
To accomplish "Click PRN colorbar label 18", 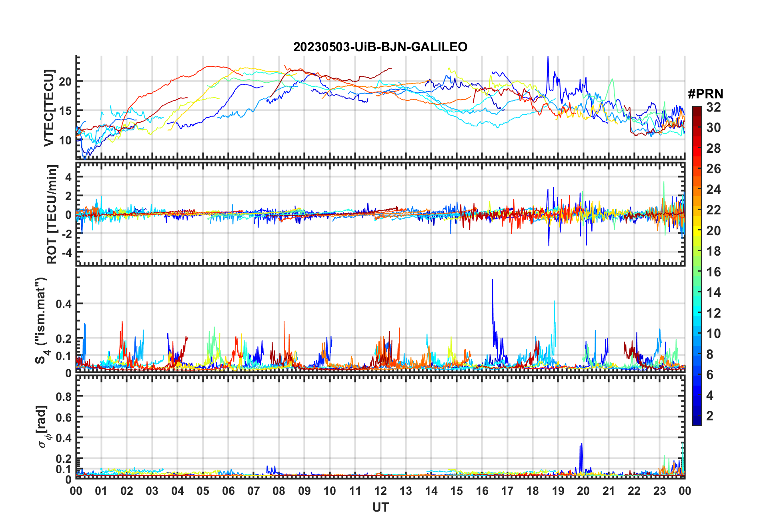I will tap(713, 251).
